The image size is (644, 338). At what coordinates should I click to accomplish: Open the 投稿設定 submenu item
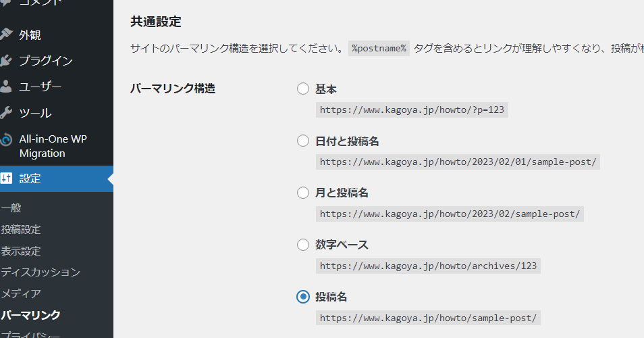(21, 230)
